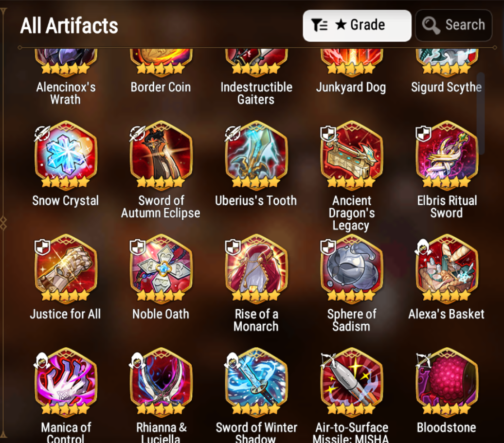Open the Manica of Control artifact
Image resolution: width=504 pixels, height=443 pixels.
[x=66, y=381]
